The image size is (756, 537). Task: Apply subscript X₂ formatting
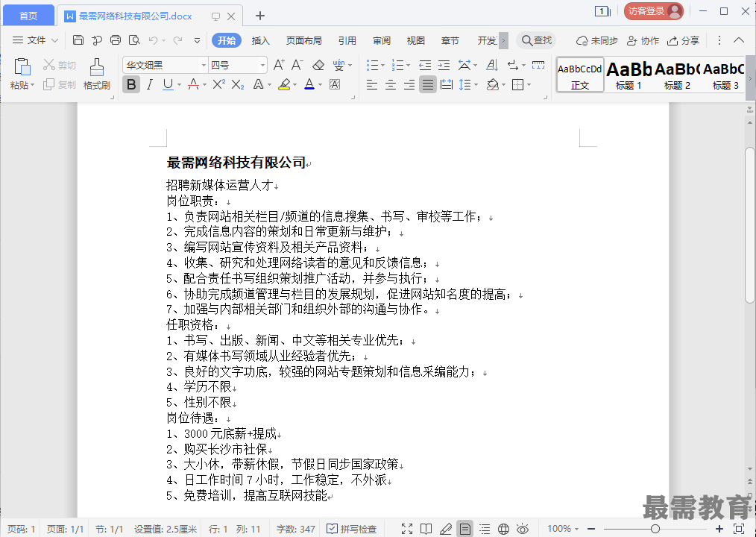coord(238,85)
